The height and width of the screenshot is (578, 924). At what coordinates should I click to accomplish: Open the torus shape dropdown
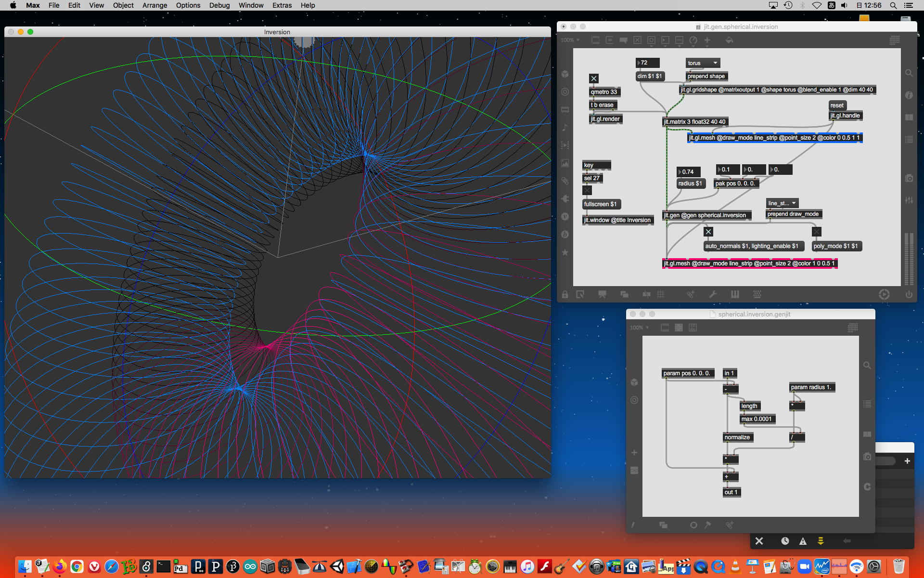(x=703, y=63)
